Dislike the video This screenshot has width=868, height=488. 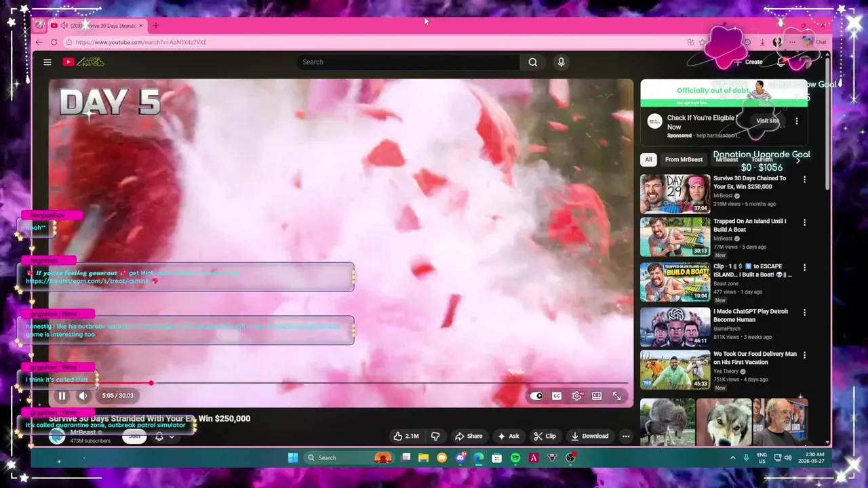[435, 436]
